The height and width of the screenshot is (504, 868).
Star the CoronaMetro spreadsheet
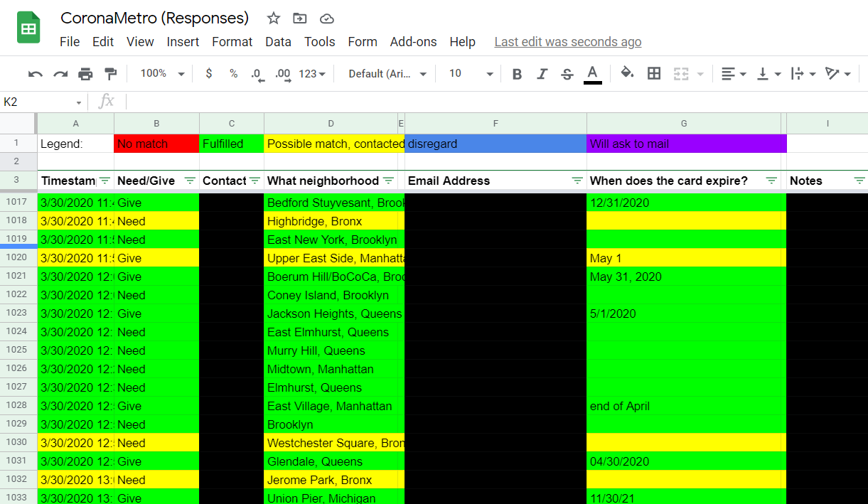tap(273, 18)
